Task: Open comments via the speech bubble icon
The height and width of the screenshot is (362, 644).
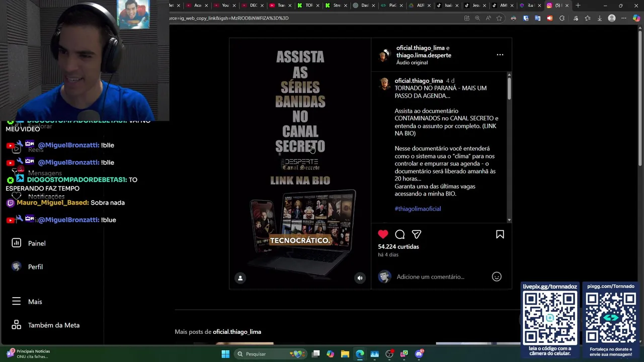Action: 400,234
